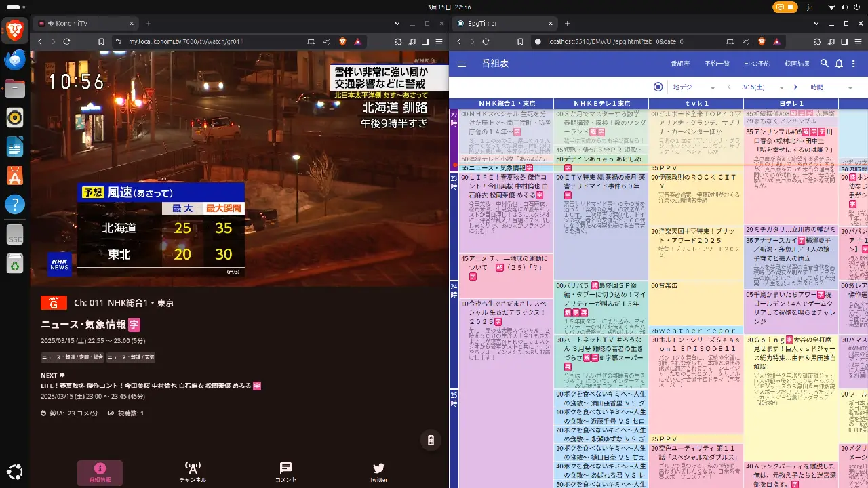Select the 番組情報 button in KonomiTV

point(100,472)
